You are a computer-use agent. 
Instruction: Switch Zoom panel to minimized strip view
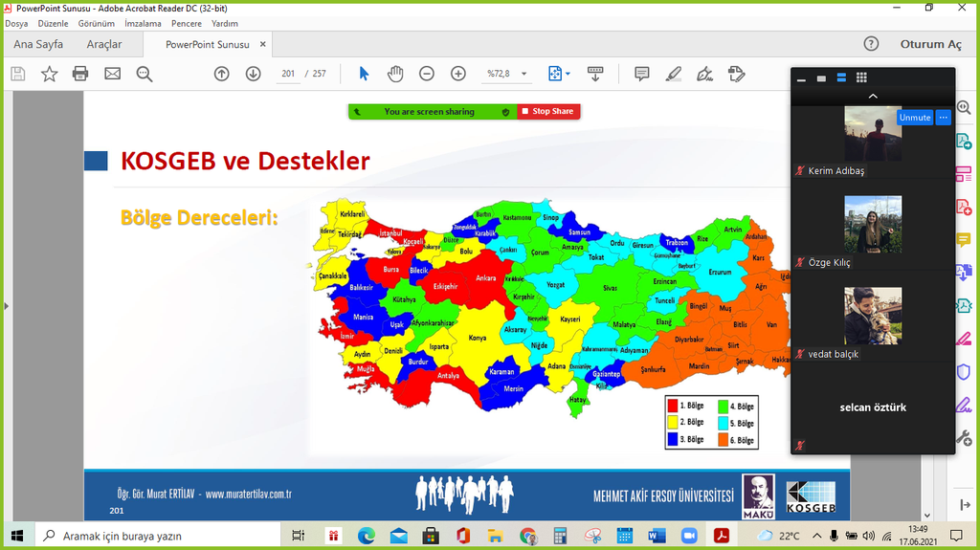pyautogui.click(x=801, y=78)
